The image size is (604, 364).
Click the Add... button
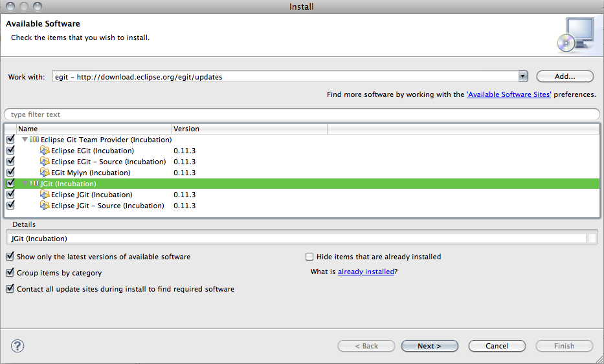(x=565, y=76)
